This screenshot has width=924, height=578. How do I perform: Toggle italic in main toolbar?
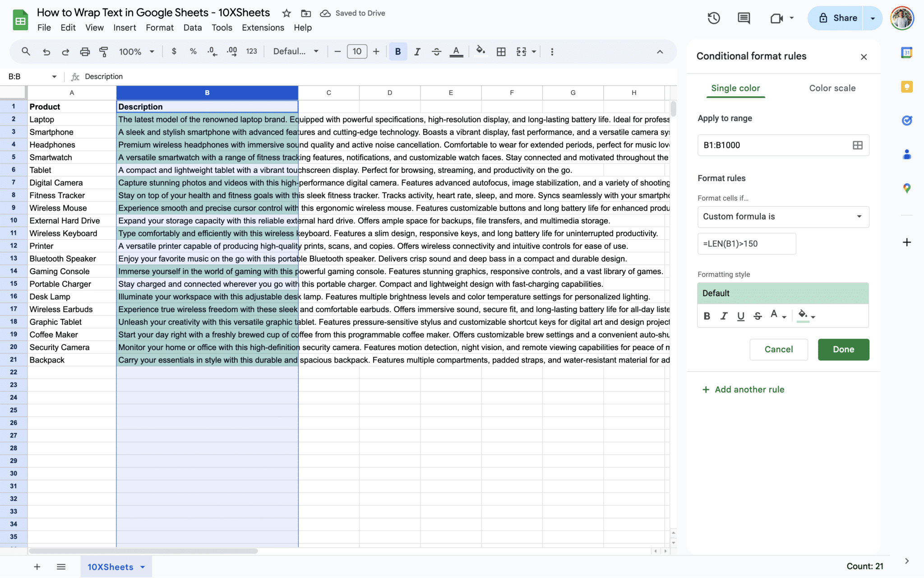(417, 51)
